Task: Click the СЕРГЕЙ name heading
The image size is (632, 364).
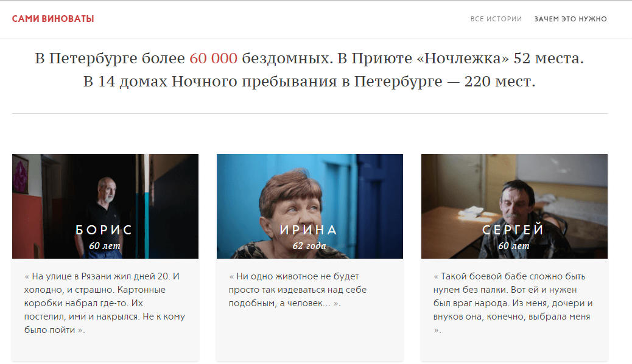Action: click(x=513, y=229)
